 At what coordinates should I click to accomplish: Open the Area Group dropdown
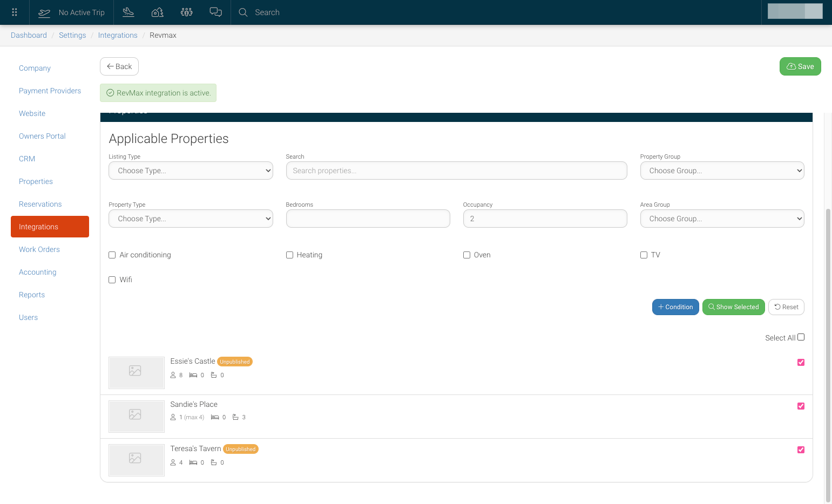pyautogui.click(x=722, y=219)
